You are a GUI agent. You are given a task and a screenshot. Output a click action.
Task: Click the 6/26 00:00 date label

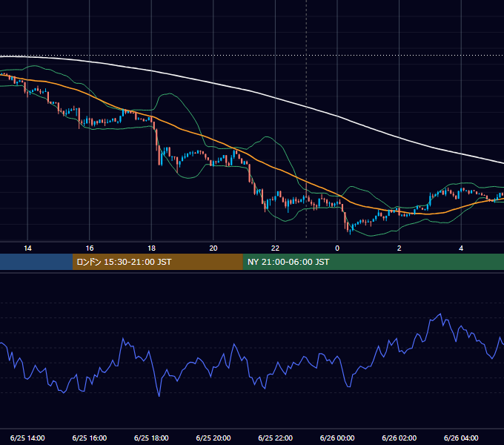point(337,438)
